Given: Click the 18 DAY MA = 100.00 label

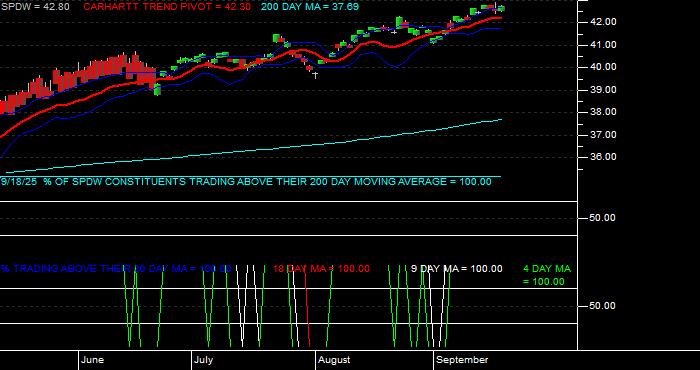Looking at the screenshot, I should point(321,269).
